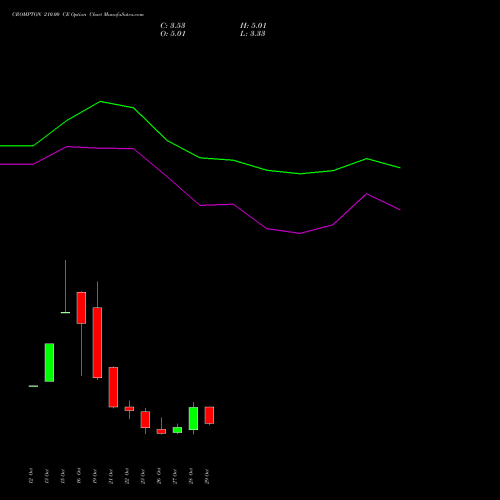Select the low value 'L: 3.33'
The image size is (500, 500).
click(x=253, y=34)
